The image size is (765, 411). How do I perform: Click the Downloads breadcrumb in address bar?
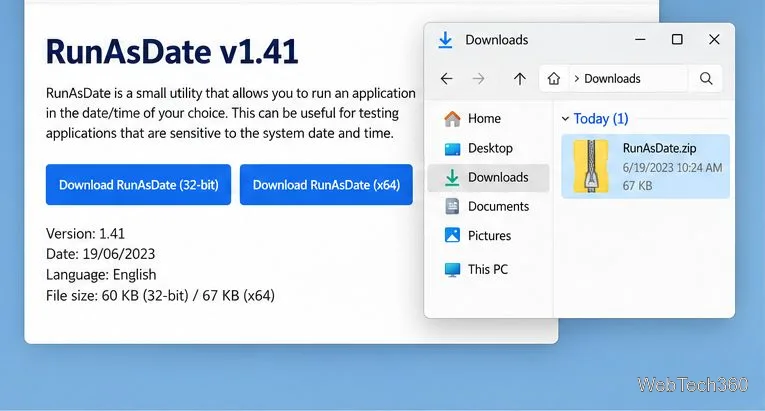[612, 79]
